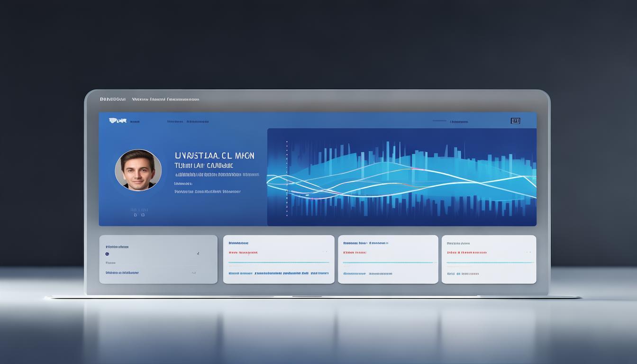This screenshot has height=364, width=637.
Task: Click the faint dots icon in fourth card
Action: (528, 252)
